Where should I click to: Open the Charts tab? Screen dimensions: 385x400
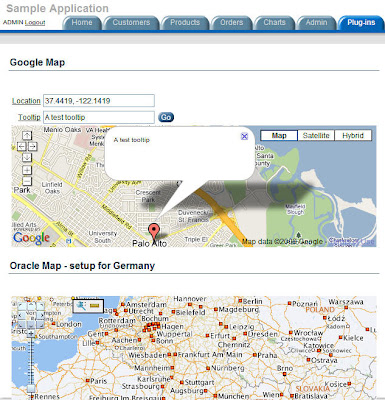[275, 23]
